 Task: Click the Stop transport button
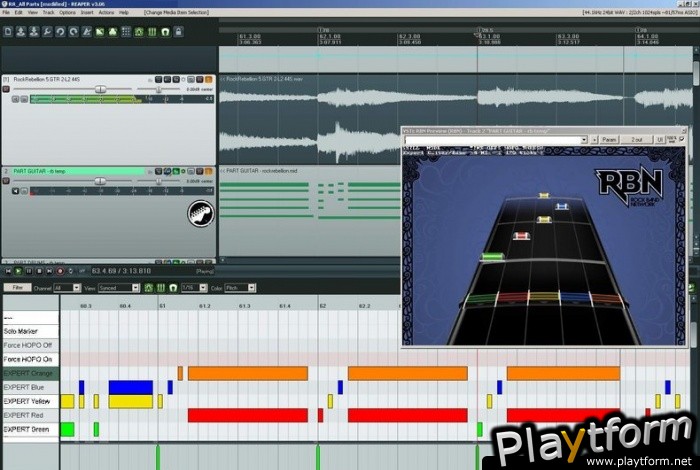coord(39,271)
